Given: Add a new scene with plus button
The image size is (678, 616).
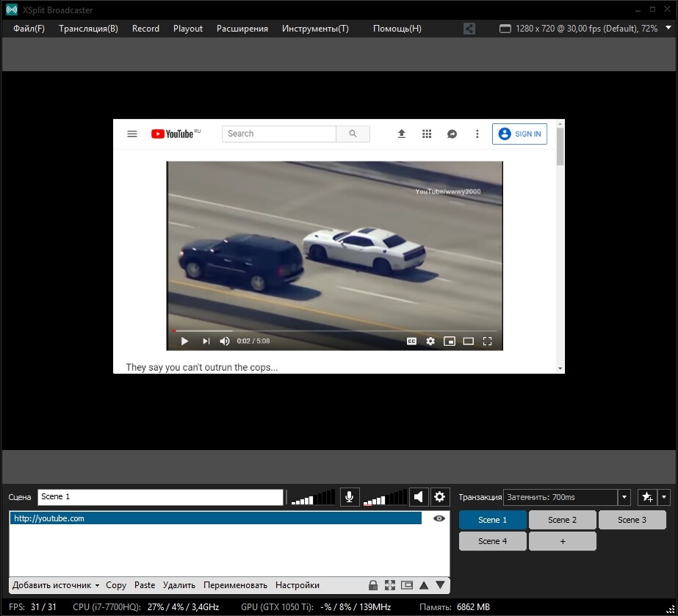Looking at the screenshot, I should point(562,541).
